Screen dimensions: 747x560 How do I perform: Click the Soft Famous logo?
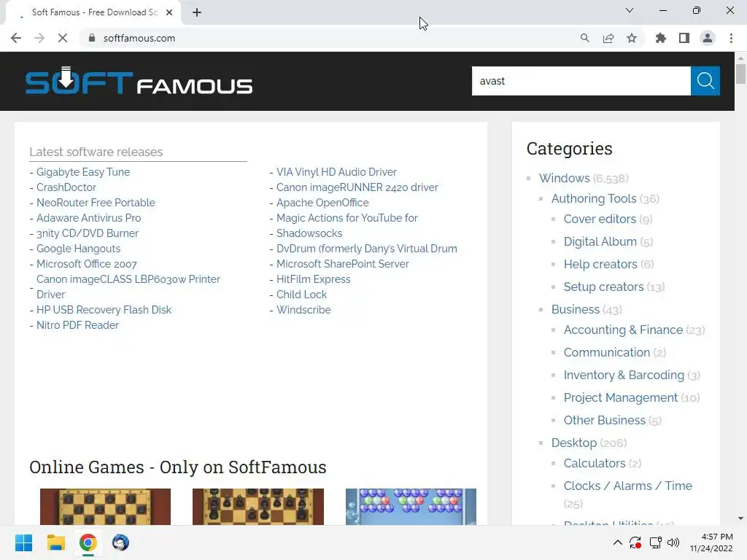tap(139, 81)
